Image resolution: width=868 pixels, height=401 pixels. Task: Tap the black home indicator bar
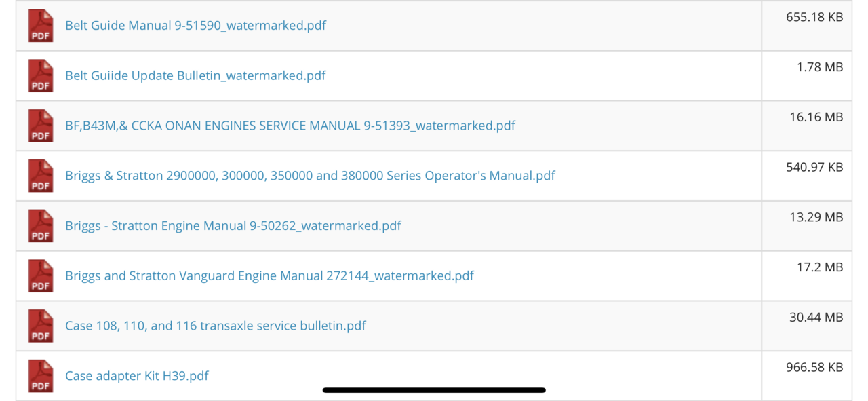434,390
